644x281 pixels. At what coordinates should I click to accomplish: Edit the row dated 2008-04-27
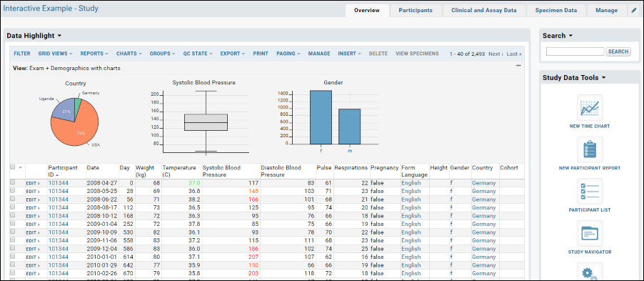(33, 183)
